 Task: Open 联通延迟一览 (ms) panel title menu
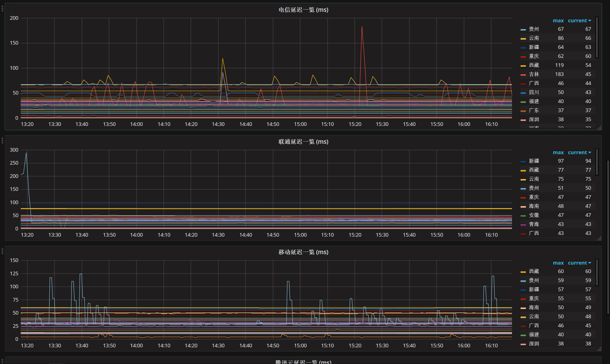[303, 142]
